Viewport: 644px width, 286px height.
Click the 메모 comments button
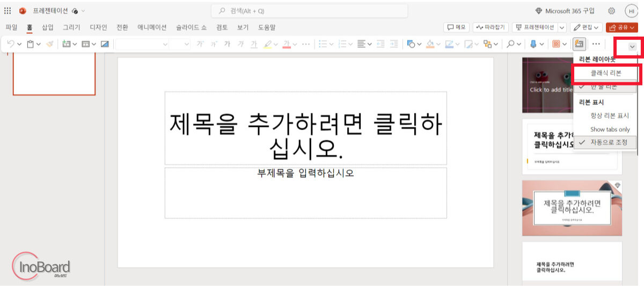[x=456, y=27]
